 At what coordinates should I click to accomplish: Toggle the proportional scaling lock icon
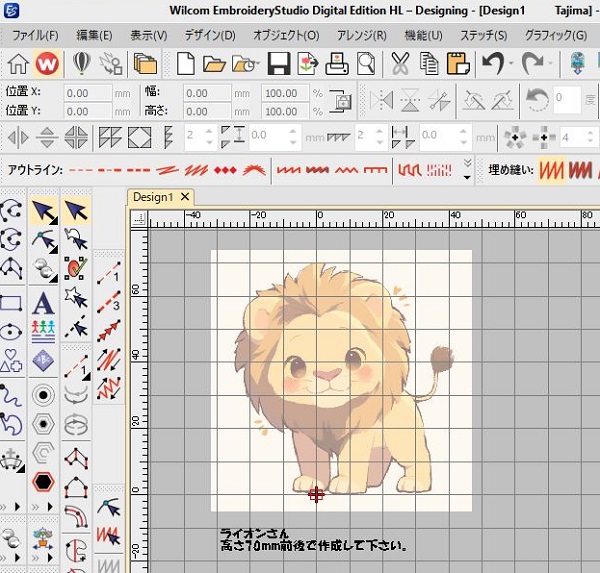coord(340,101)
